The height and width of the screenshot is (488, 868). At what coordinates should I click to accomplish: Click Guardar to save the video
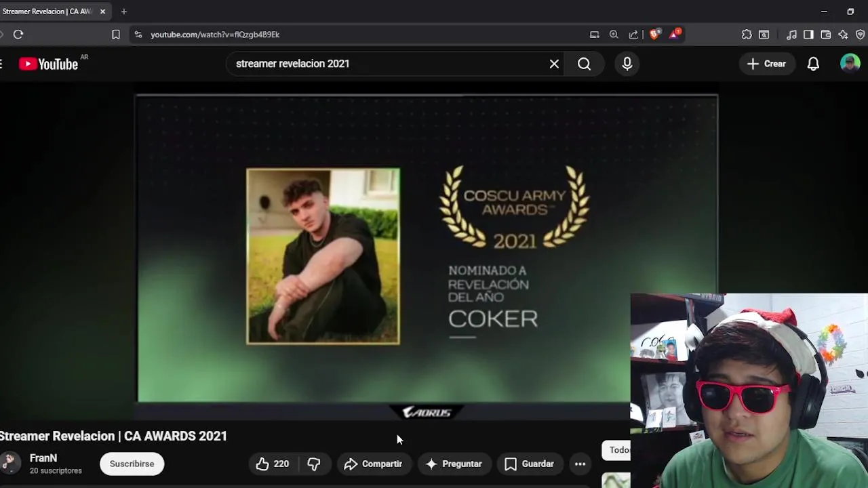pos(530,464)
